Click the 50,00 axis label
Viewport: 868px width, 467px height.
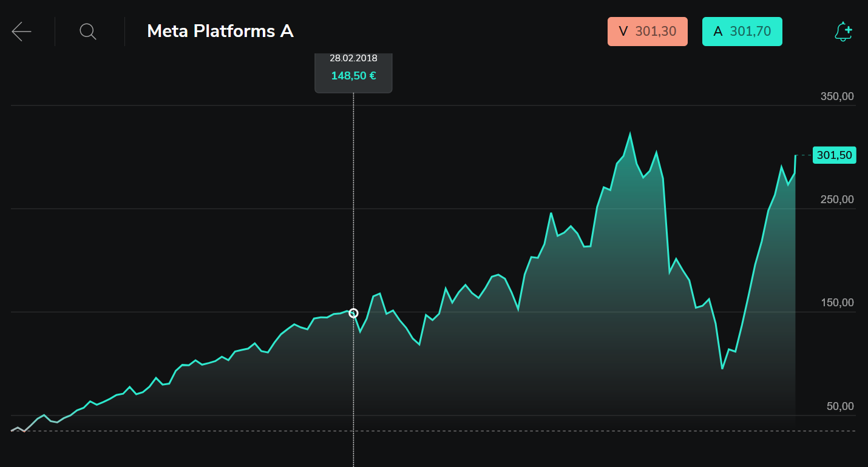[841, 406]
